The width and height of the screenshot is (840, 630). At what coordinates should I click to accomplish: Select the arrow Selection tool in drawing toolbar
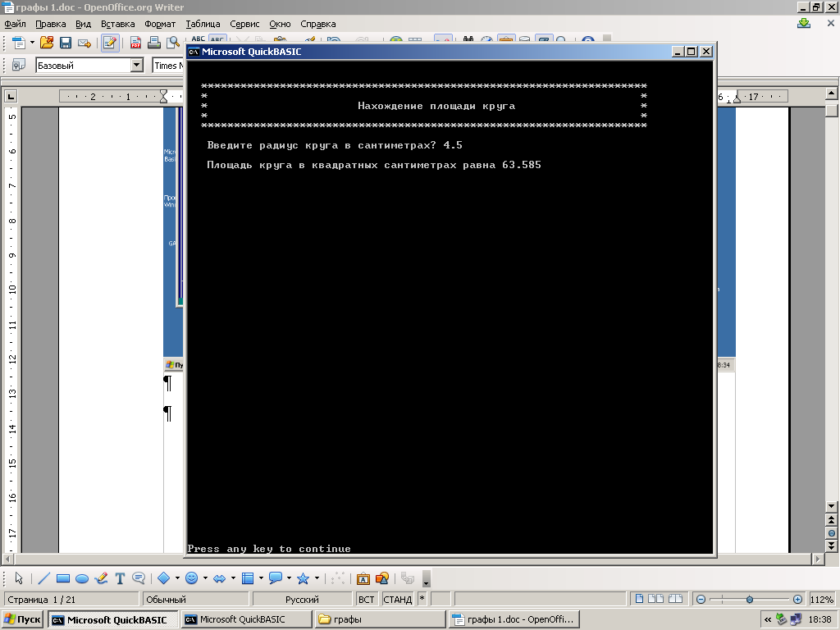click(19, 578)
